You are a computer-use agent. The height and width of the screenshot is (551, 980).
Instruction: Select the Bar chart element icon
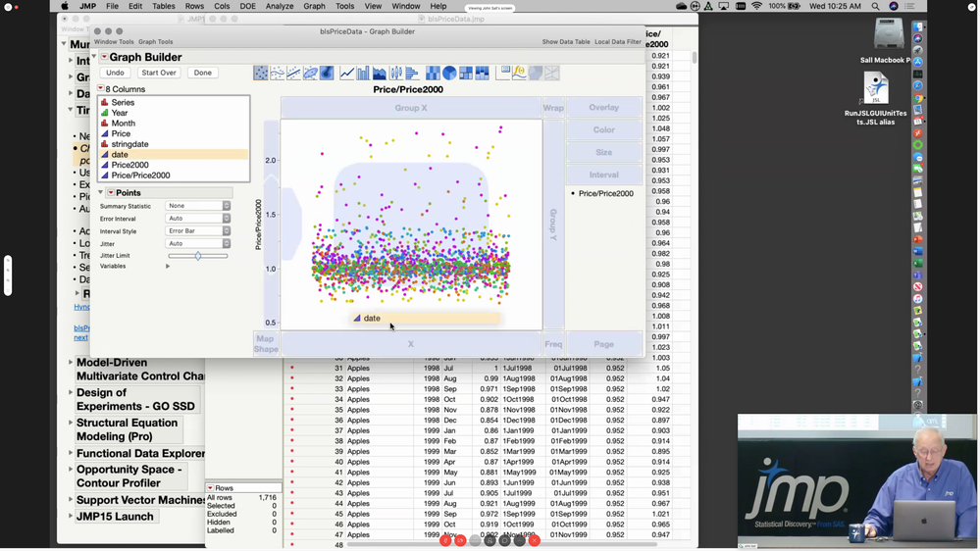tap(364, 73)
